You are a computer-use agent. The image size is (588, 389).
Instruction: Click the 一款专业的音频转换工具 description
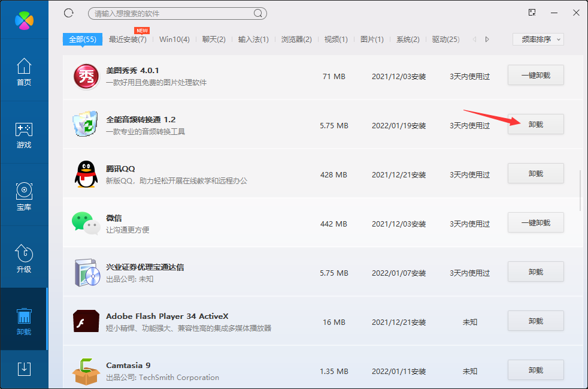[x=146, y=132]
